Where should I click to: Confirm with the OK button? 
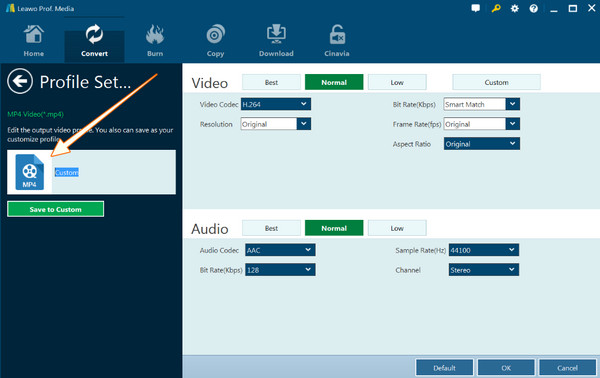tap(506, 368)
